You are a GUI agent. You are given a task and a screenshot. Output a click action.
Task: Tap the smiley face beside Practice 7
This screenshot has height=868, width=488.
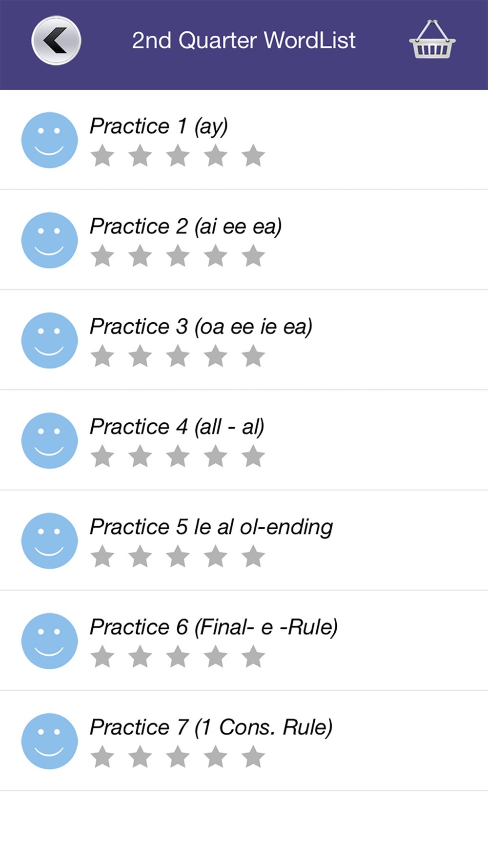(x=49, y=741)
